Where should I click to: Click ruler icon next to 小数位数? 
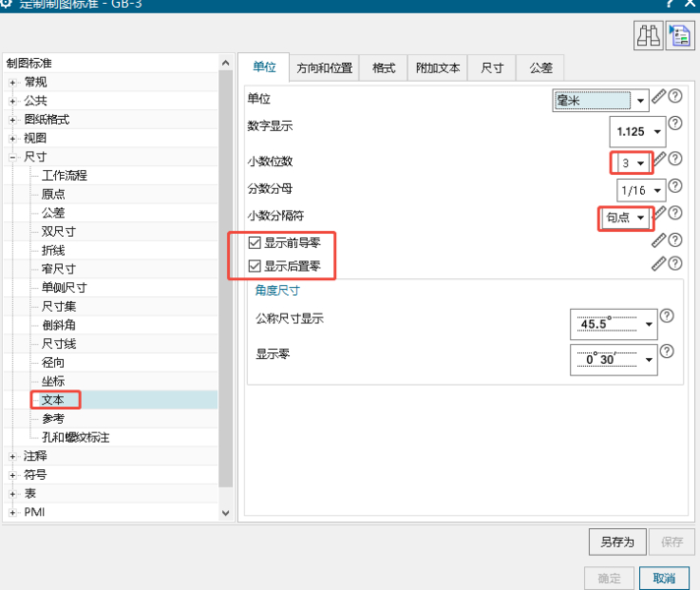(x=661, y=158)
